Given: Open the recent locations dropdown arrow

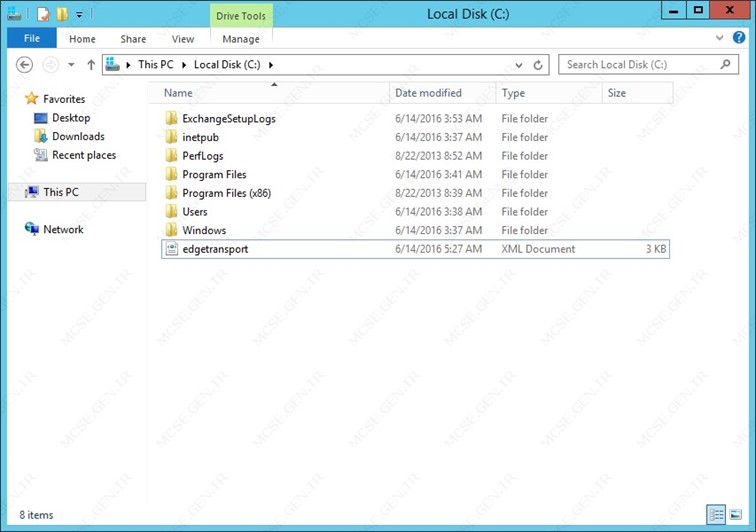Looking at the screenshot, I should pos(71,65).
